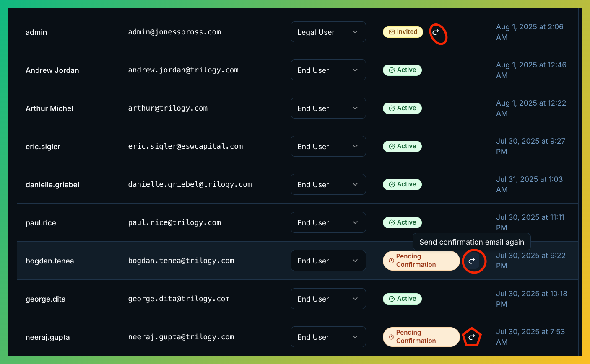Click Pending Confirmation badge for neeraj.gupta

coord(421,337)
